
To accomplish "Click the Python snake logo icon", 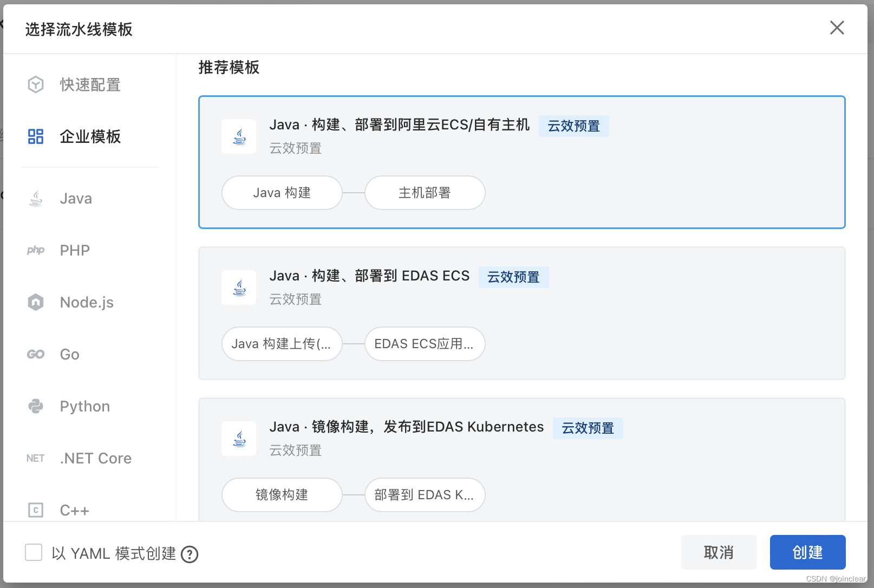I will click(36, 406).
